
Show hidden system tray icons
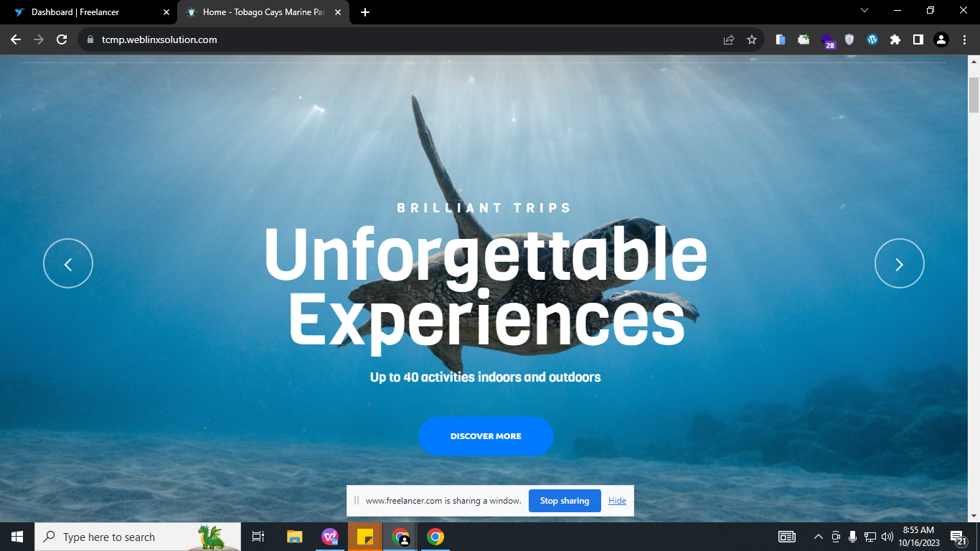819,537
